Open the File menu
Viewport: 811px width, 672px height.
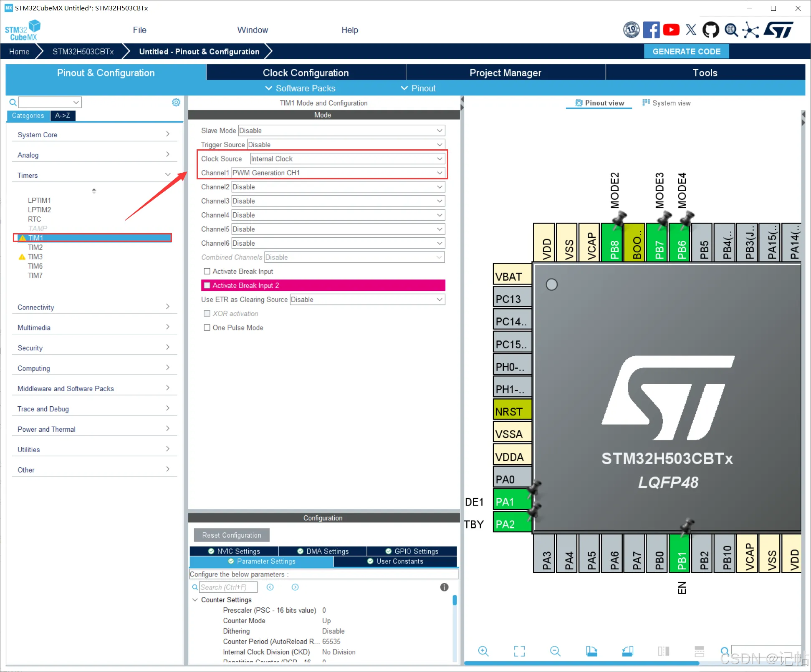coord(139,30)
